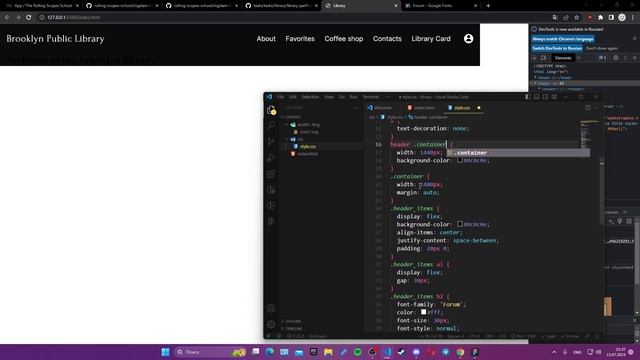Click the Windows taskbar search box
The image size is (640, 360).
[210, 352]
